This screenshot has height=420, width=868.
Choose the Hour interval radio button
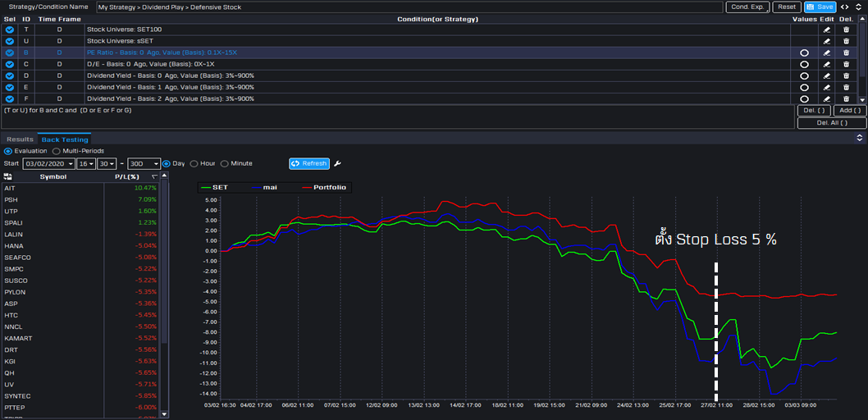pos(194,163)
